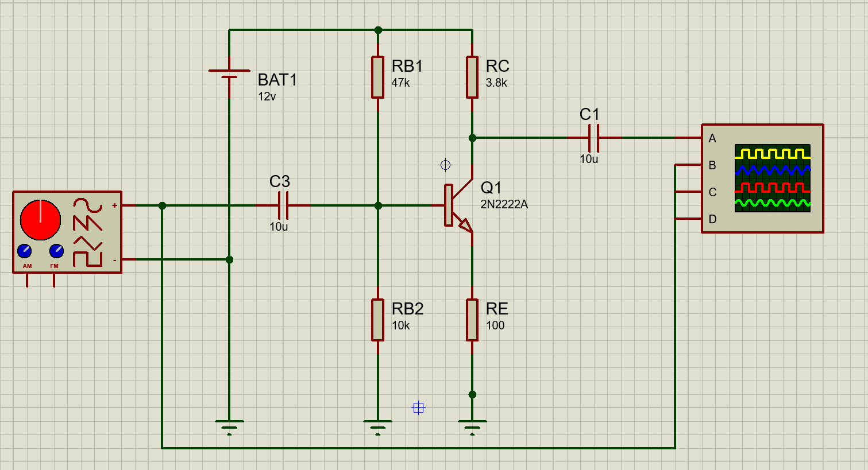This screenshot has width=868, height=470.
Task: Click the blue AM knob
Action: click(25, 251)
